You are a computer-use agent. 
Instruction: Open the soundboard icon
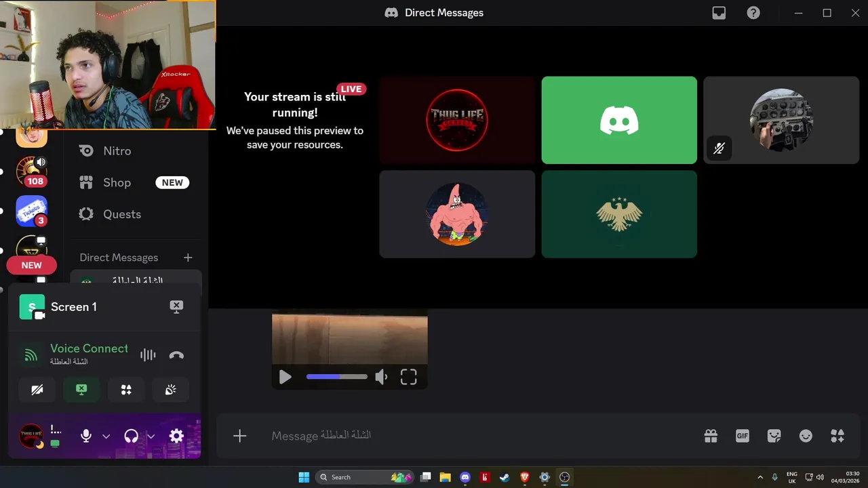pyautogui.click(x=171, y=390)
